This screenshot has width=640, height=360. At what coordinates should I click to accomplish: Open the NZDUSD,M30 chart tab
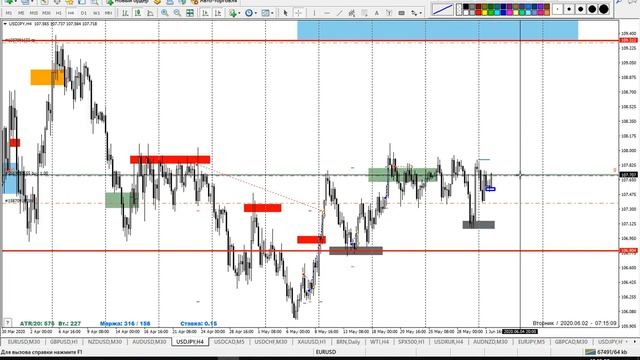click(105, 342)
